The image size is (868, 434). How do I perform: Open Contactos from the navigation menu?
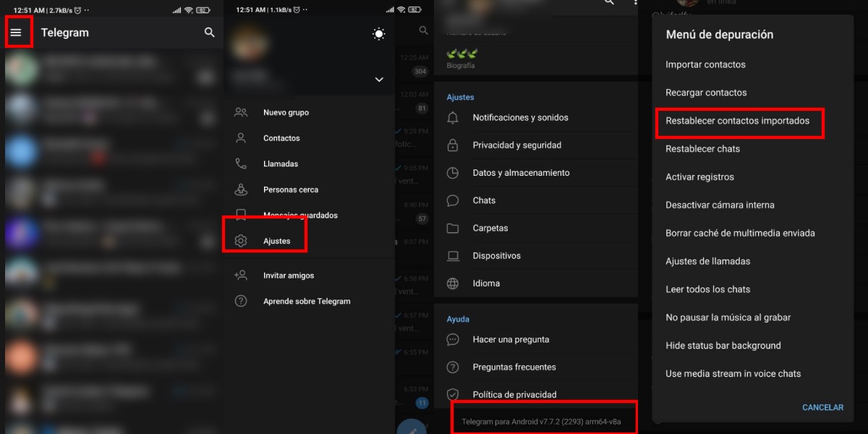[x=281, y=137]
